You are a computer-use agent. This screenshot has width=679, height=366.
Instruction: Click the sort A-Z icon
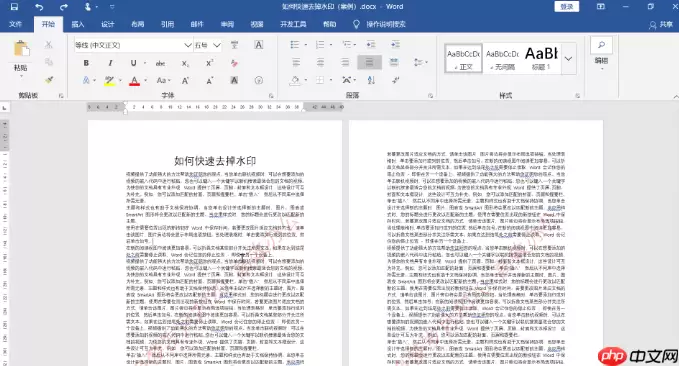[x=371, y=80]
